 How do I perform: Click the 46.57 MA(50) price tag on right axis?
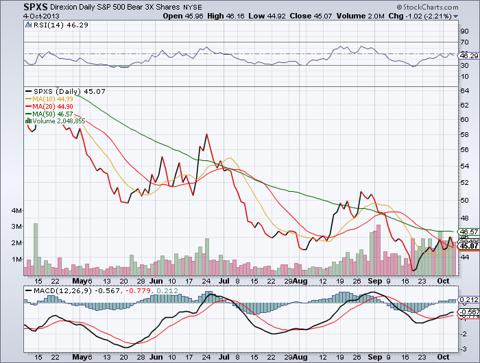pyautogui.click(x=469, y=231)
